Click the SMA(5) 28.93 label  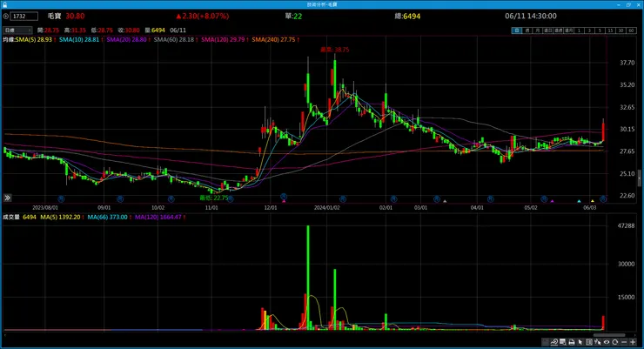(x=34, y=39)
